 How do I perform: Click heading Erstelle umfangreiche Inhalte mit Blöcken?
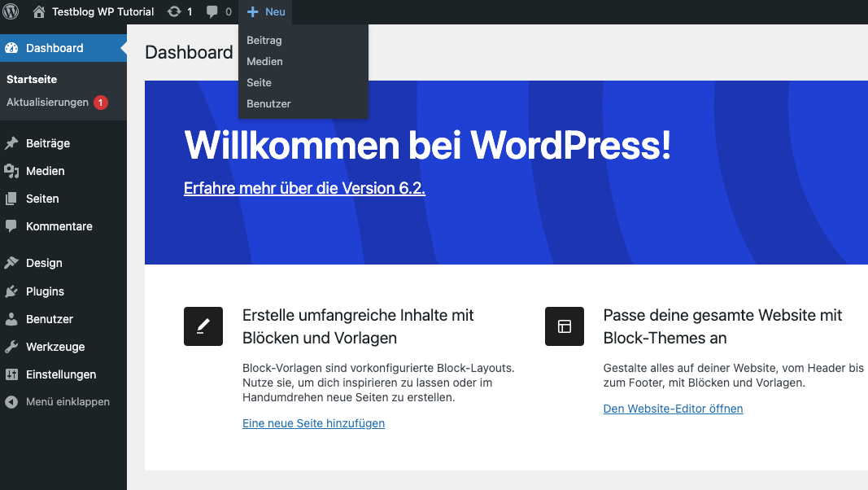pos(358,326)
